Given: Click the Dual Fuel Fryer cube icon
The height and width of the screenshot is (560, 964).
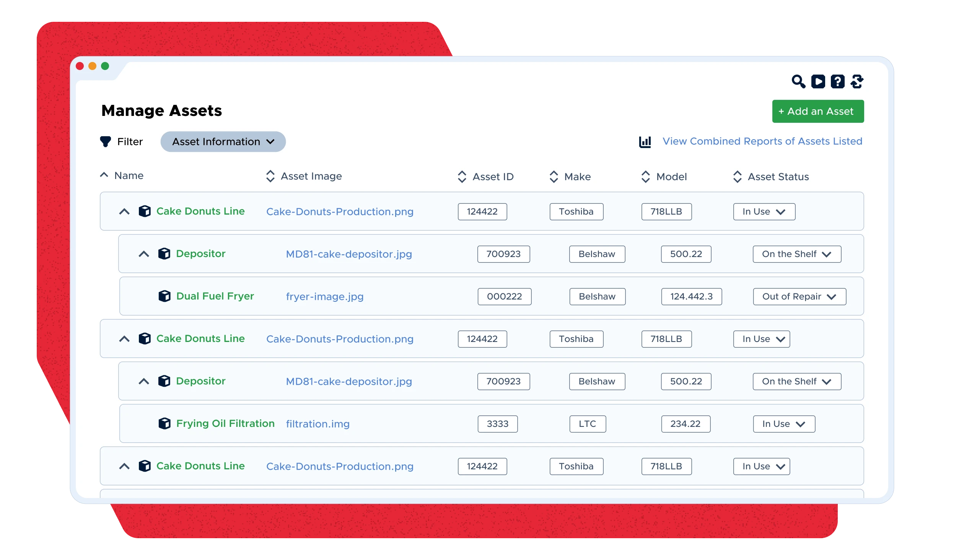Looking at the screenshot, I should [164, 296].
